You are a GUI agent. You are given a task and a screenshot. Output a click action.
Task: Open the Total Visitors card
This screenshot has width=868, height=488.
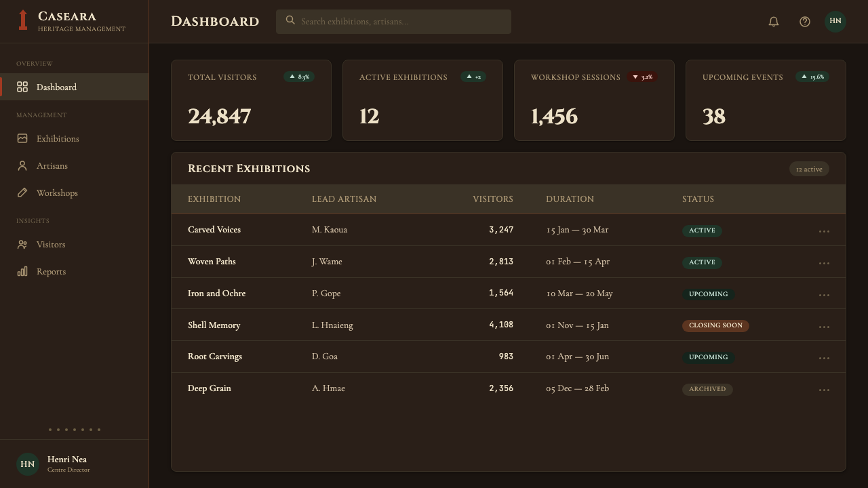click(x=251, y=100)
